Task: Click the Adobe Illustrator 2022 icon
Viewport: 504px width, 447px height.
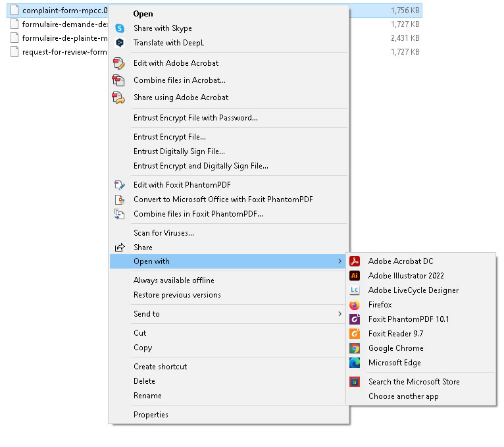Action: click(x=355, y=276)
